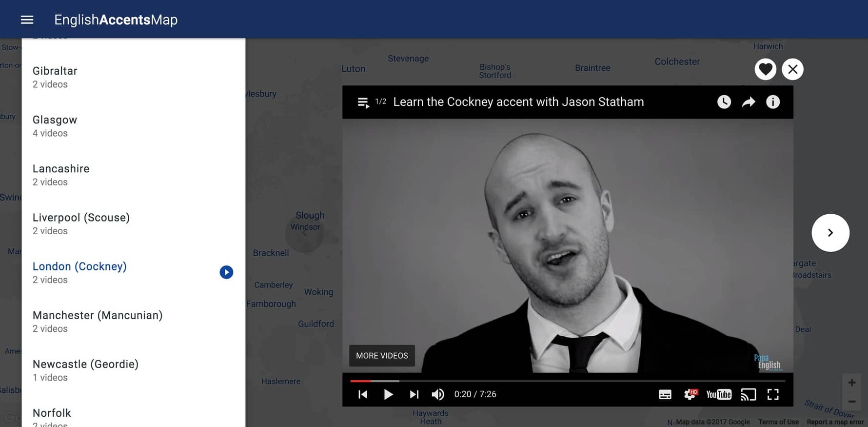Enter fullscreen mode

773,394
